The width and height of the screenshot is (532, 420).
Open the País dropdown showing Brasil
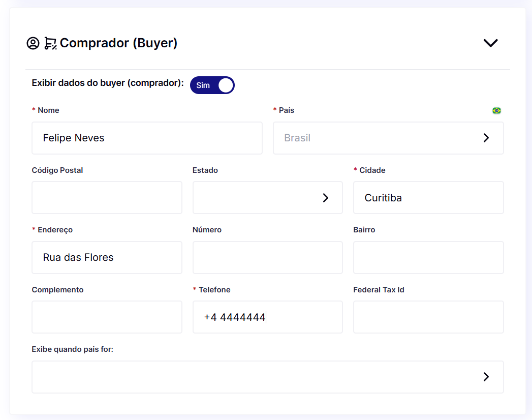[x=388, y=138]
